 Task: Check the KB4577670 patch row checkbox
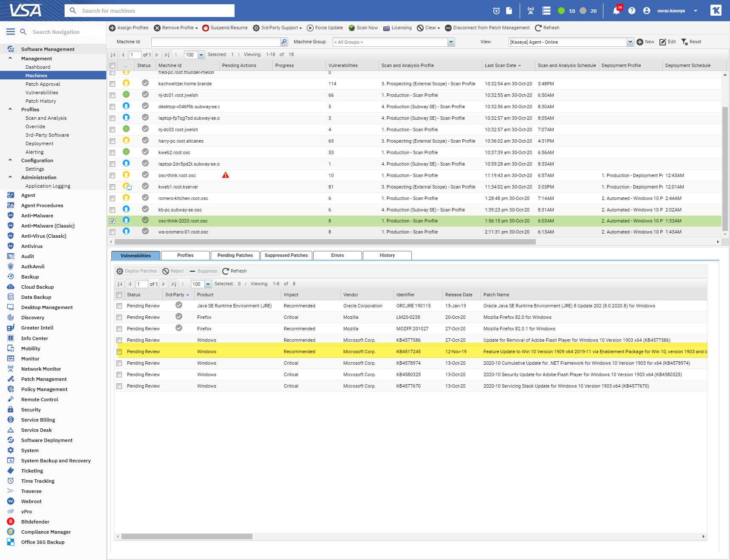click(119, 386)
